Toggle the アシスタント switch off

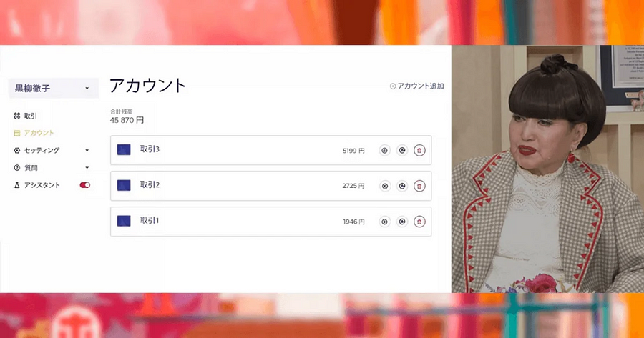[85, 185]
